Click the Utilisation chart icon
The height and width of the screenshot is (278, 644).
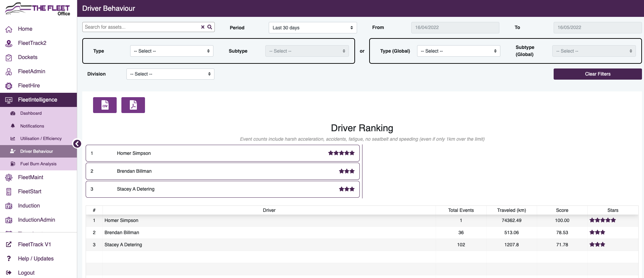pyautogui.click(x=13, y=139)
